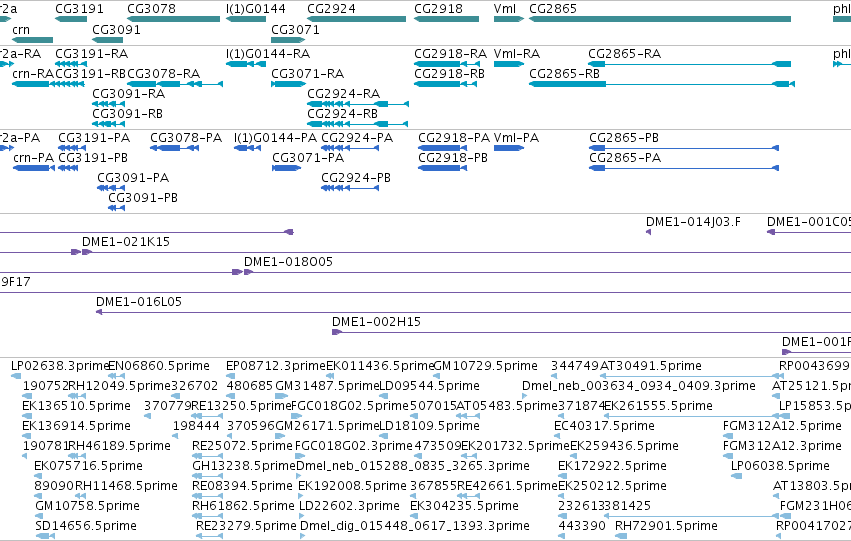Click BAC clone DME1-014J03.F
Screen dimensions: 851x541
point(693,222)
